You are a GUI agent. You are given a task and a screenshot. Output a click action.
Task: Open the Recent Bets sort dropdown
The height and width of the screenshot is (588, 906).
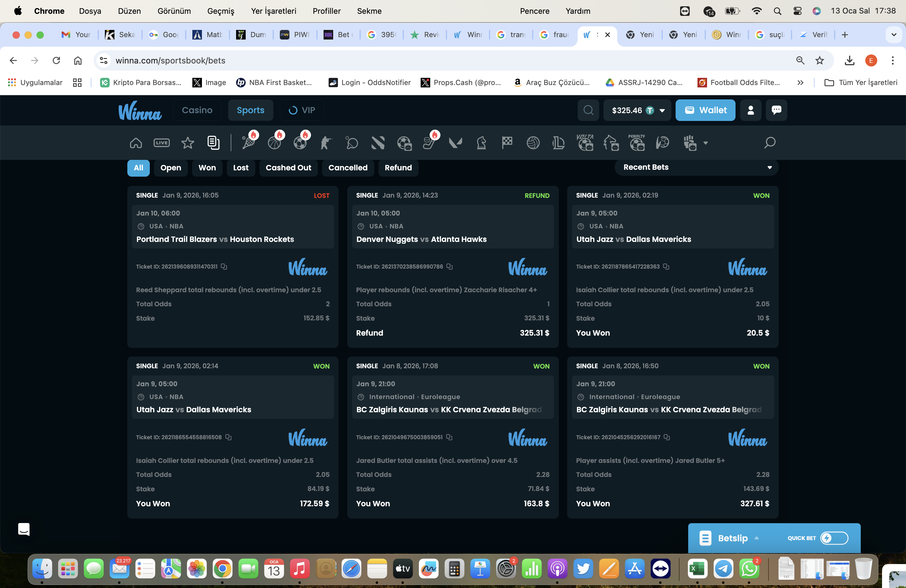696,167
